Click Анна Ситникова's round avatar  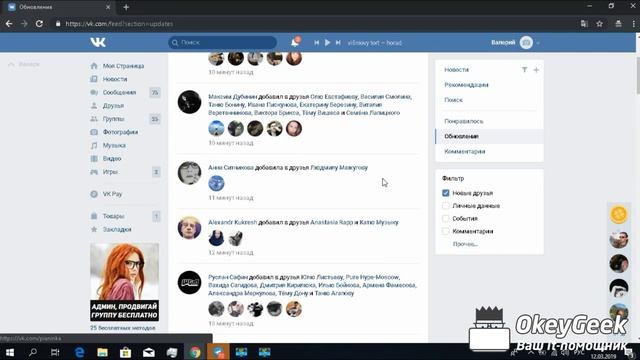point(189,173)
